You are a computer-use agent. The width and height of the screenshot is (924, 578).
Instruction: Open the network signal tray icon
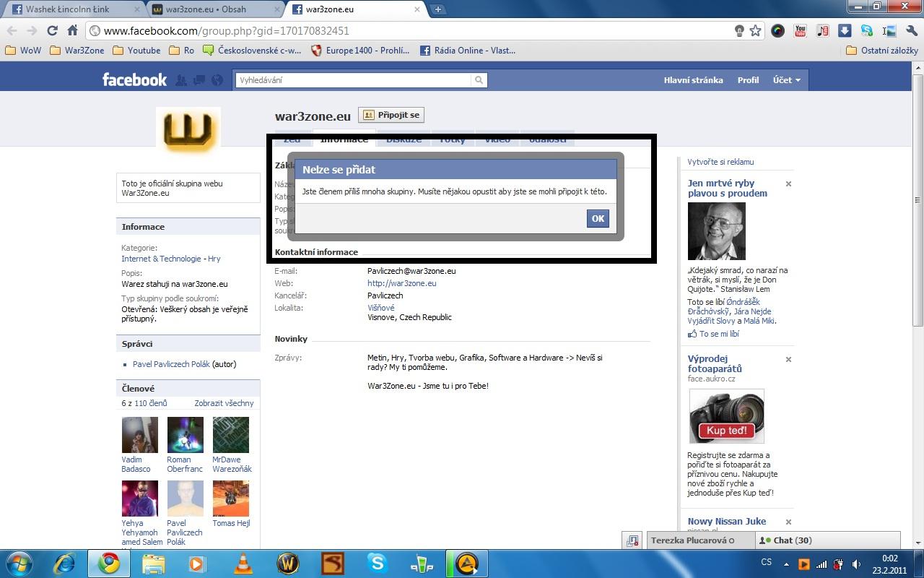821,564
